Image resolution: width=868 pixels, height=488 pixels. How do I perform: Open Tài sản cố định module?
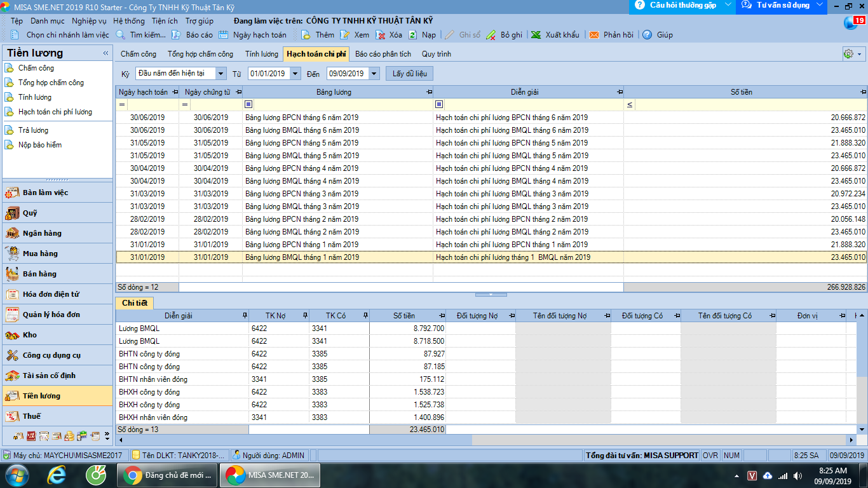click(48, 376)
